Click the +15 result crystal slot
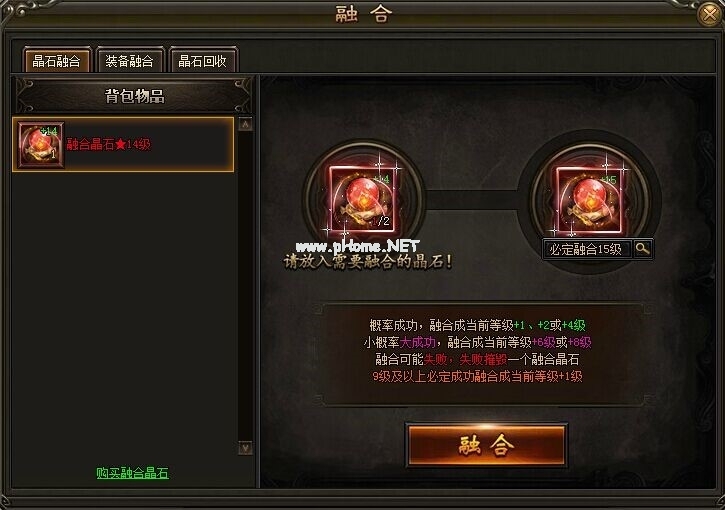The height and width of the screenshot is (510, 725). point(590,199)
